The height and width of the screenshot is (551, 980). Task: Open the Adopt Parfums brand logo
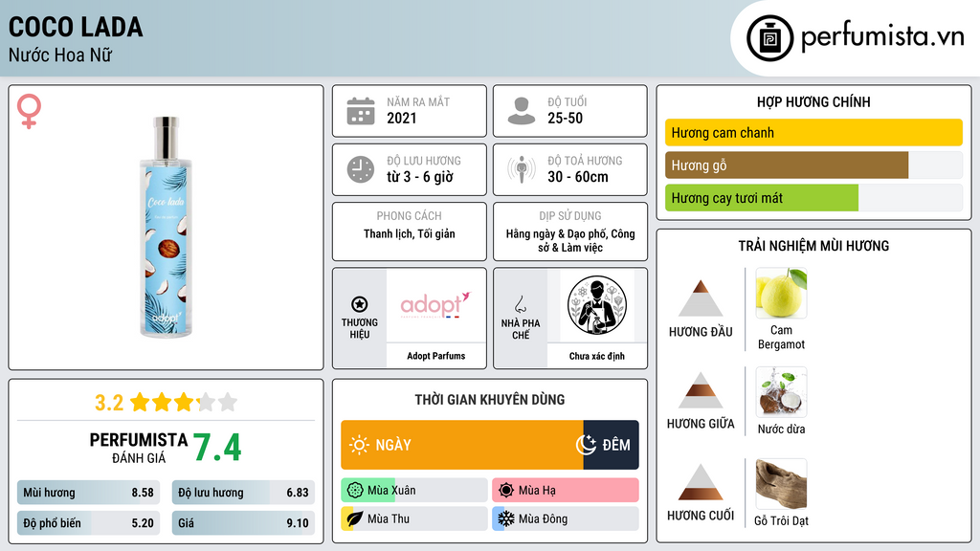pyautogui.click(x=435, y=305)
